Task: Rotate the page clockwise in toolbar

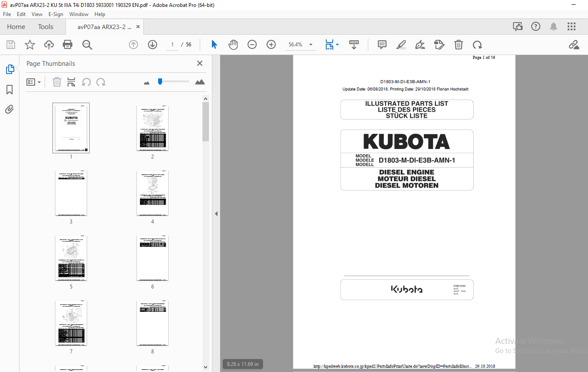Action: tap(477, 45)
